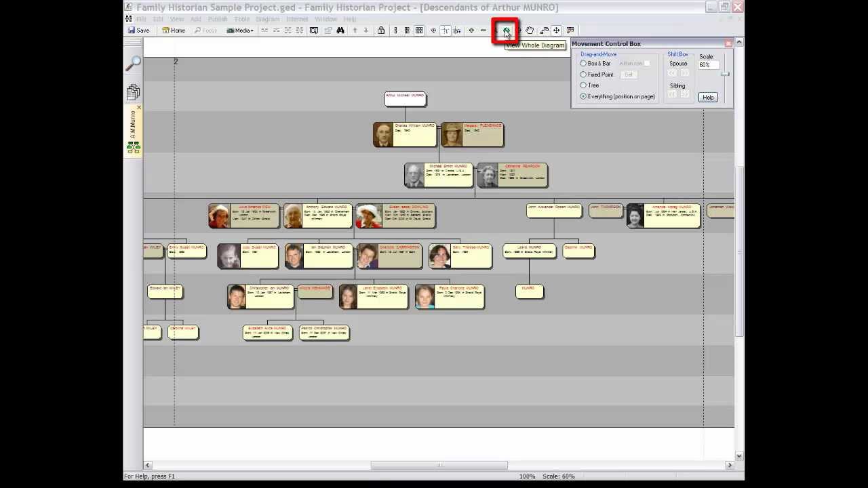Click the vertical scrollbar down arrow

[x=739, y=456]
